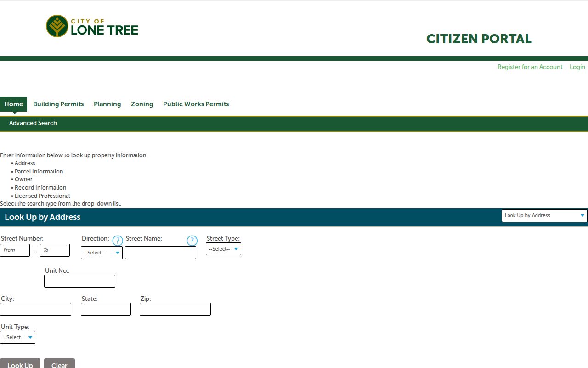Click Register for an Account
Image resolution: width=588 pixels, height=368 pixels.
(x=530, y=67)
